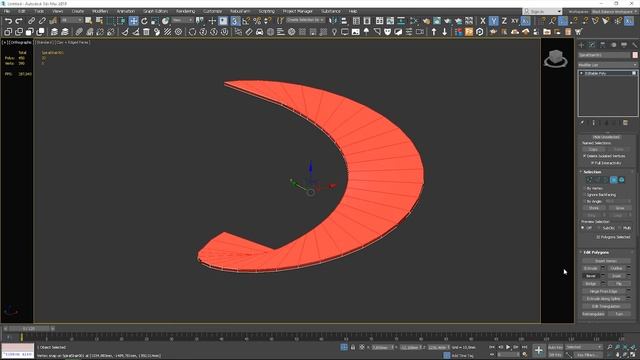Viewport: 640px width, 360px height.
Task: Activate the Select and Scale tool
Action: pos(155,20)
